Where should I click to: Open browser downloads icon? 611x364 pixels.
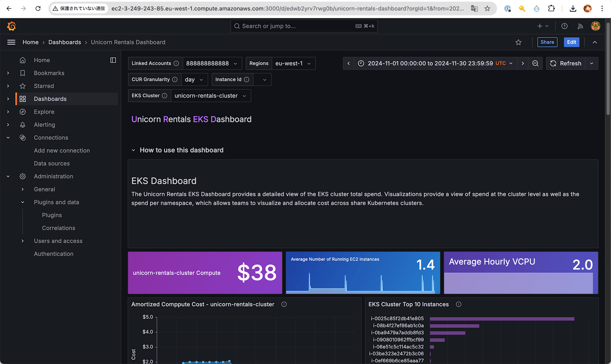573,9
